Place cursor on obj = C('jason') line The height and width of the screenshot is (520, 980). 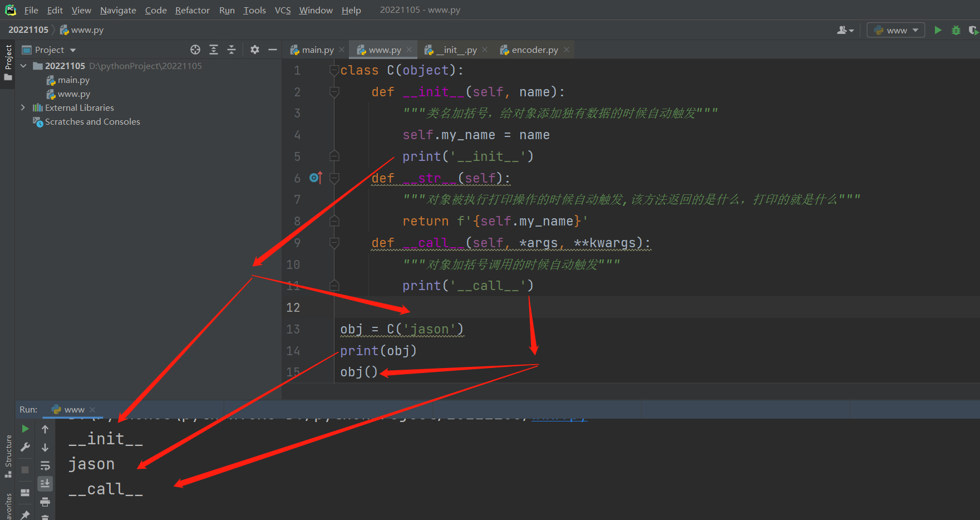pos(402,329)
